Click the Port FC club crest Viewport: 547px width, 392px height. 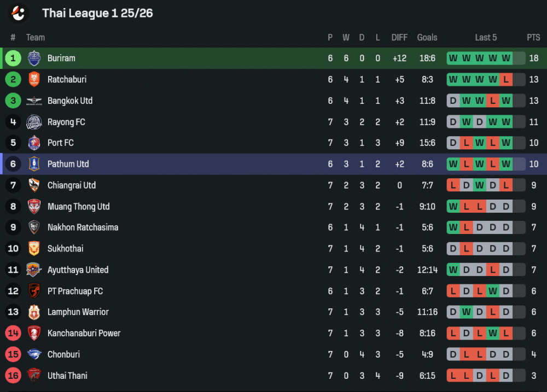[x=34, y=143]
